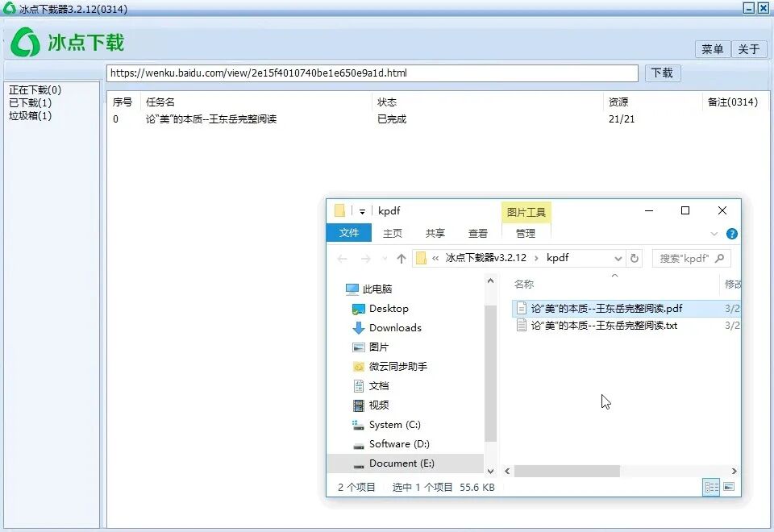Expand the ribbon with the chevron
The height and width of the screenshot is (532, 774).
point(714,234)
